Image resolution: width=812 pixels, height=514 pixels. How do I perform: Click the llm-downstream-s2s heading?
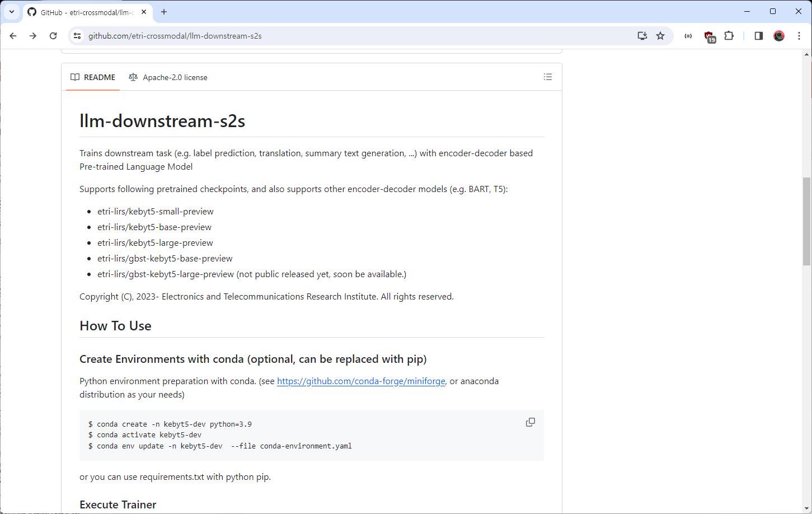162,121
